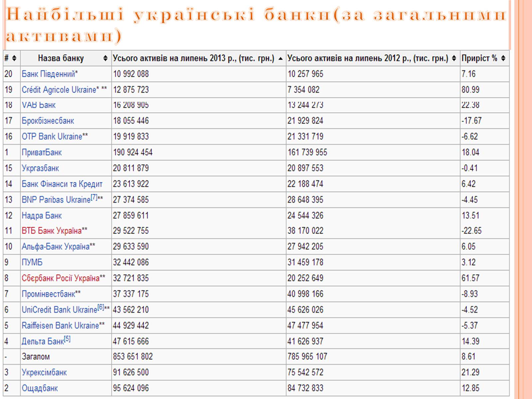Open the OTP Bank Ukraine link
This screenshot has width=532, height=399.
tap(52, 137)
